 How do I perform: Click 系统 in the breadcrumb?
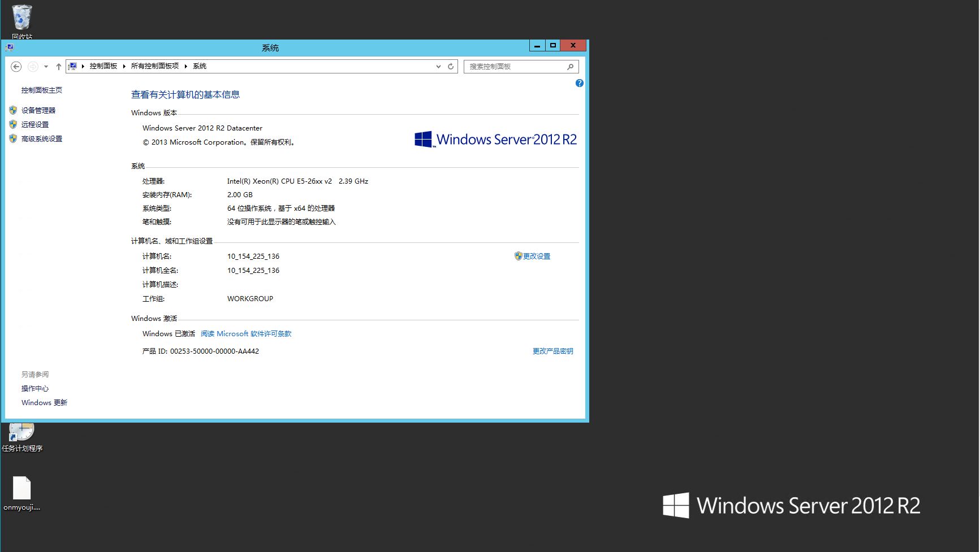200,66
